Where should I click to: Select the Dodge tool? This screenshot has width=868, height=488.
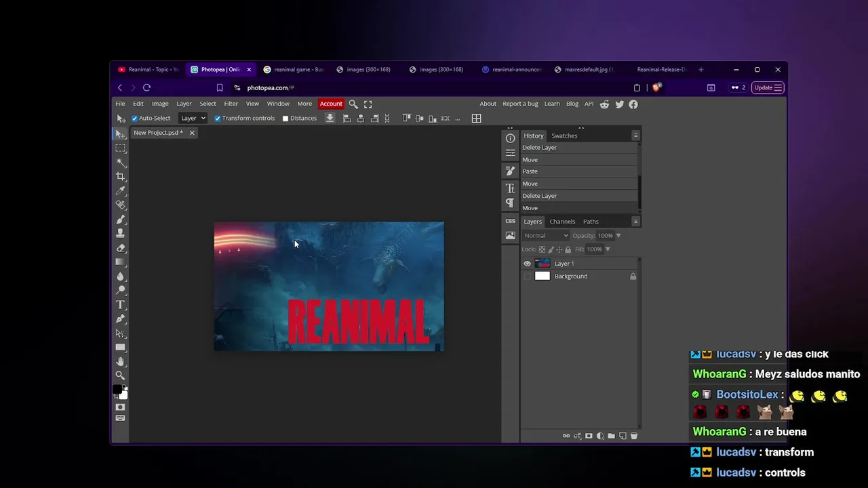[120, 290]
